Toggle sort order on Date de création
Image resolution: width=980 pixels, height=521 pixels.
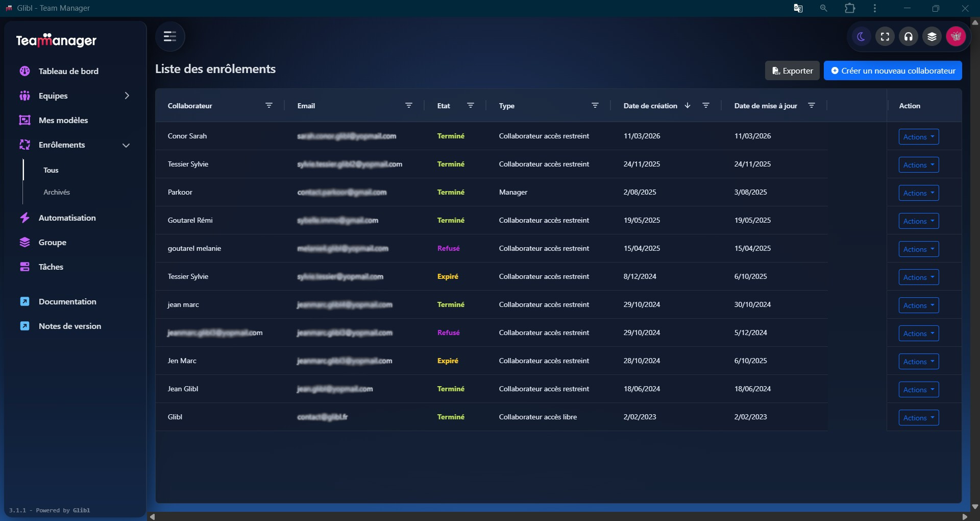pos(688,106)
